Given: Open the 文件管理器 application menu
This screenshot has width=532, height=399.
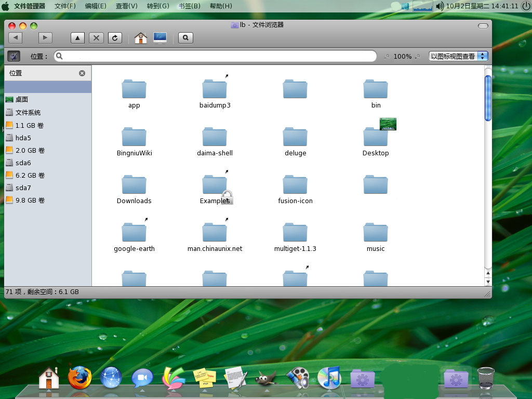Looking at the screenshot, I should [x=29, y=6].
